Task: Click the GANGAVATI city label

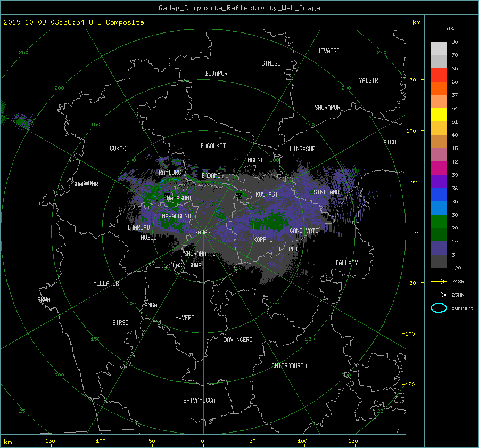Action: pyautogui.click(x=304, y=231)
